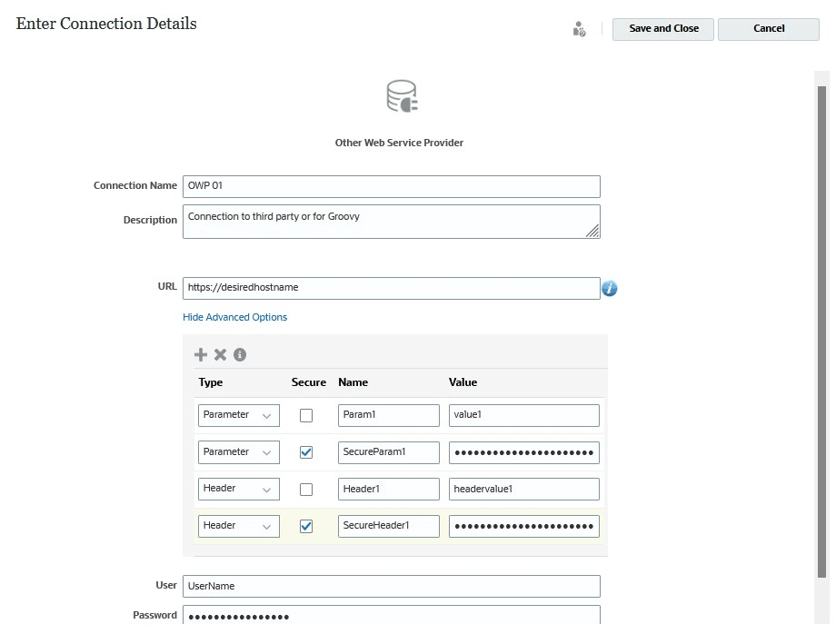The image size is (836, 644).
Task: Click the plus icon to add a row
Action: [201, 354]
